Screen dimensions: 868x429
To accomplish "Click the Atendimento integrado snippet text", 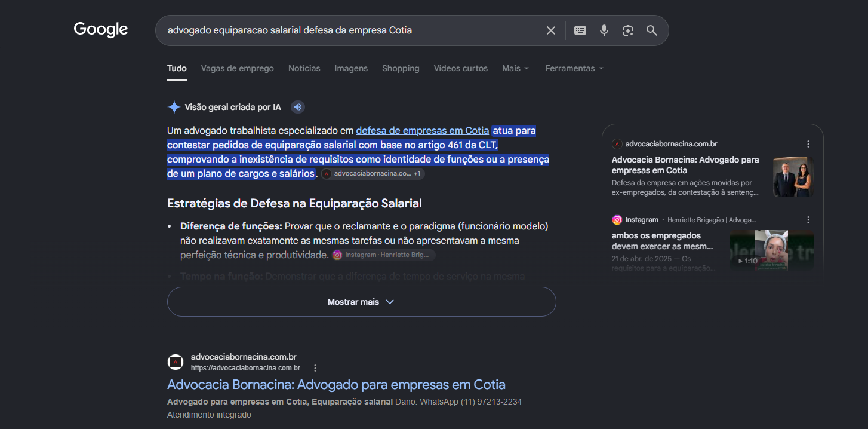I will [209, 415].
